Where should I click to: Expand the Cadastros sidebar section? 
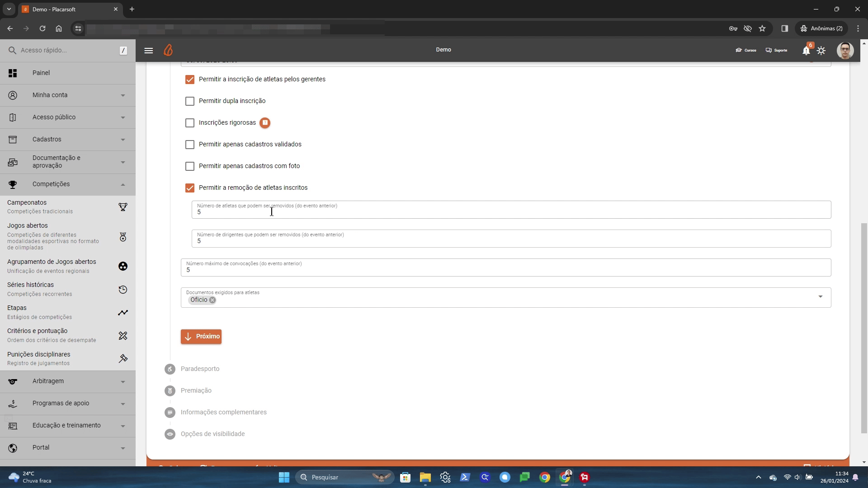coord(68,140)
